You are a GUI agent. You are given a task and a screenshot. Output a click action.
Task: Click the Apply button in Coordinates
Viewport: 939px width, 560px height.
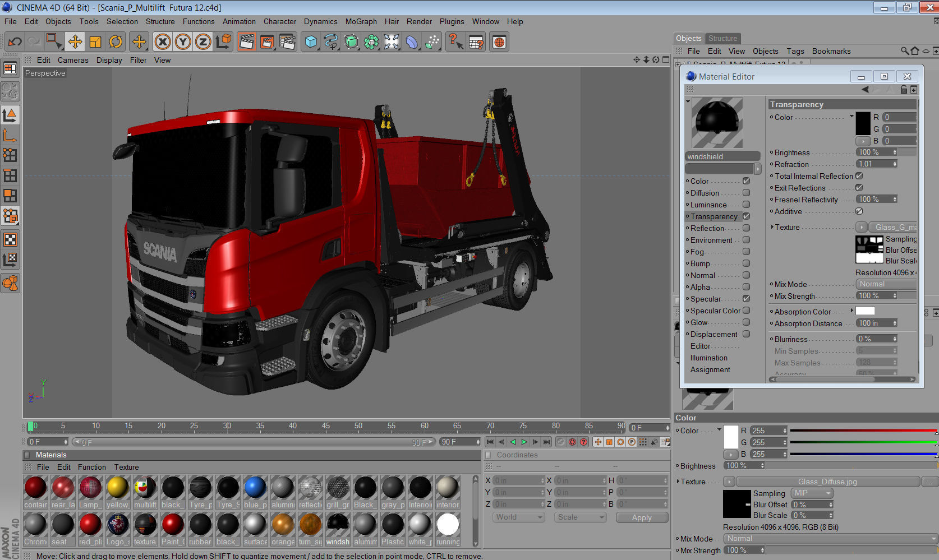(x=642, y=517)
